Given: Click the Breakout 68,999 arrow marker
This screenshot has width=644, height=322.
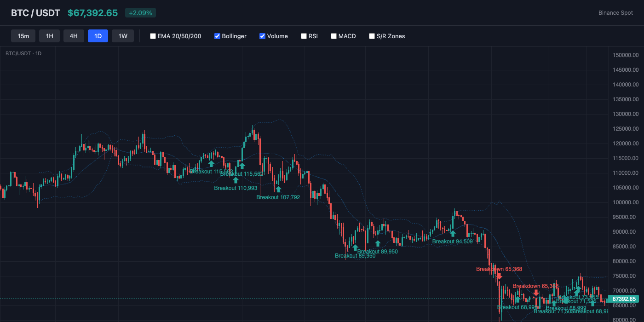Looking at the screenshot, I should (x=518, y=299).
